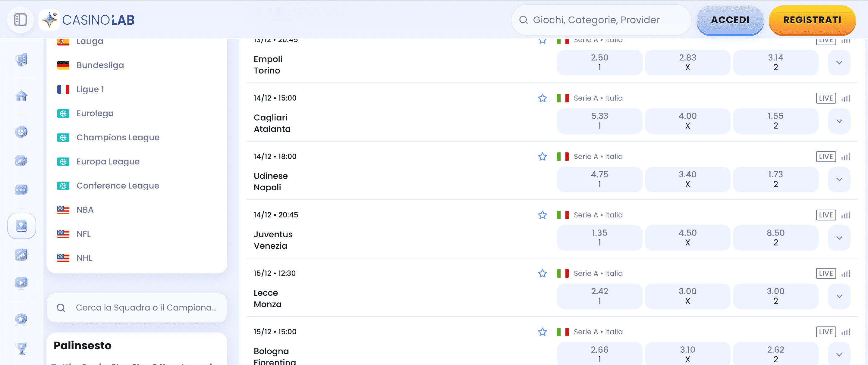Viewport: 868px width, 365px height.
Task: Open the NBA league entry
Action: click(85, 210)
